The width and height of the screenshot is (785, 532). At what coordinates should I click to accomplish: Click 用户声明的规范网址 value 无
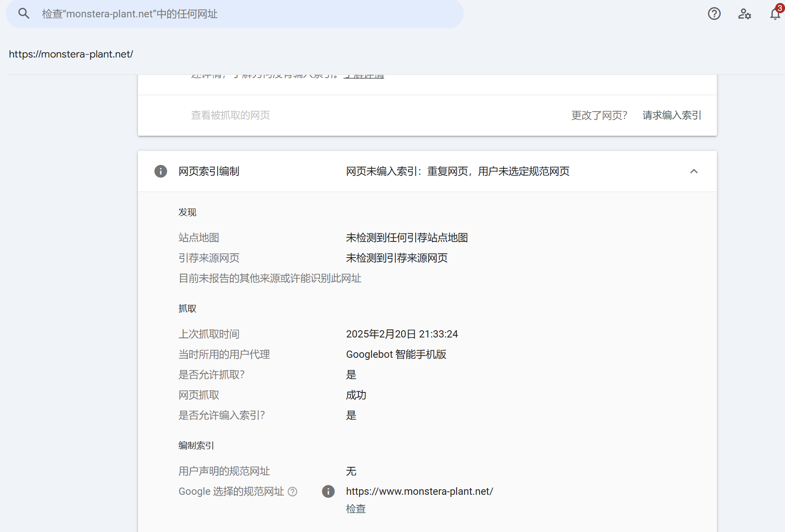click(351, 471)
